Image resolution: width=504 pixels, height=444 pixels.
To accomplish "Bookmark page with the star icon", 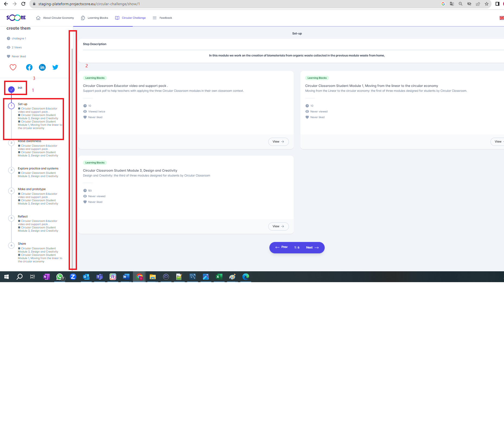I will point(487,4).
